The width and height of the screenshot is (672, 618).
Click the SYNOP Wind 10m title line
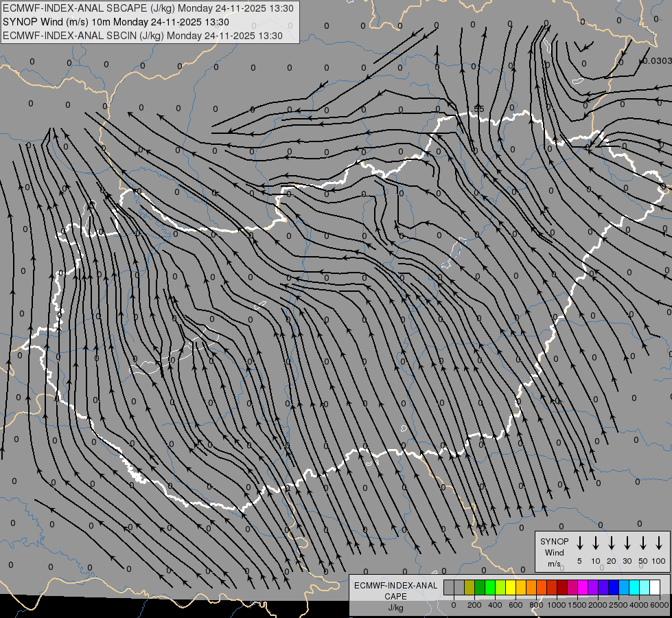[116, 22]
